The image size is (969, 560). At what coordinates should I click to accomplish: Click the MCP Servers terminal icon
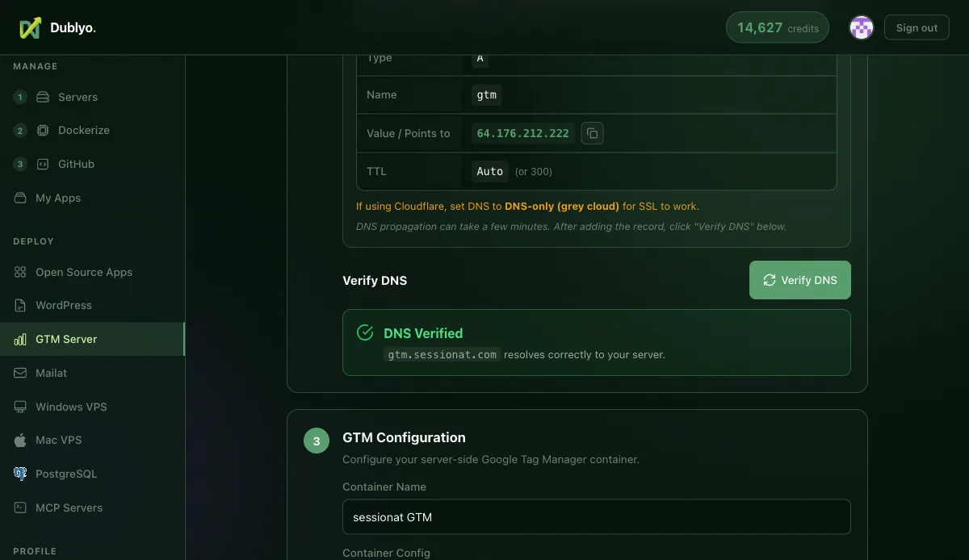[20, 508]
